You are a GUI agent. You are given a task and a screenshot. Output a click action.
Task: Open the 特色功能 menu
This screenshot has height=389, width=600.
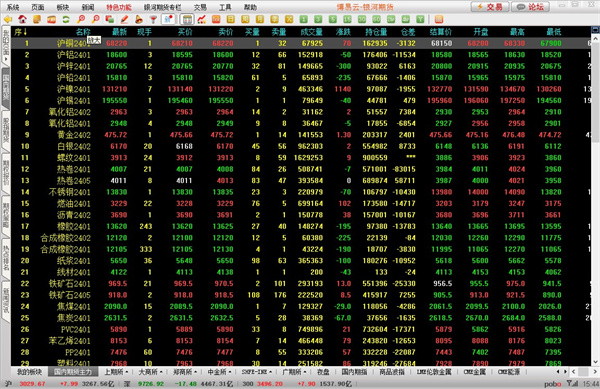click(119, 7)
